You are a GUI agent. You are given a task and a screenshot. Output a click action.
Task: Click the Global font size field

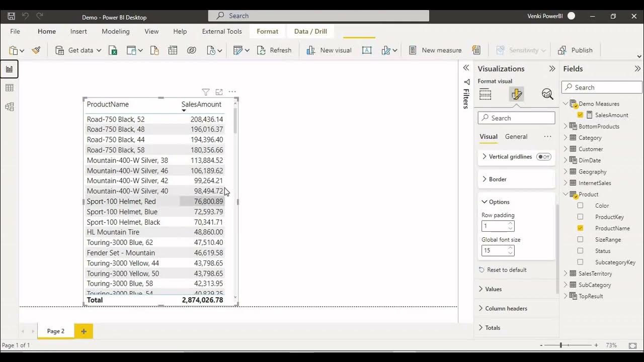point(498,250)
